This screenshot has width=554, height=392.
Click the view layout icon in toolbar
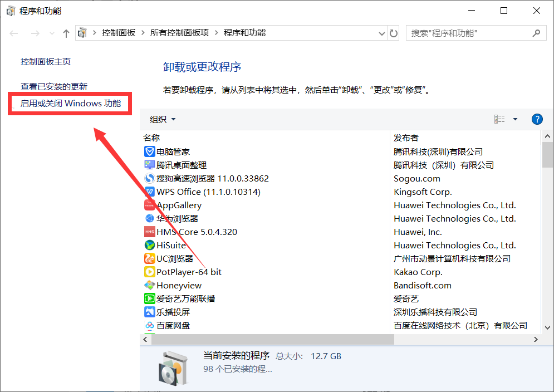tap(499, 119)
